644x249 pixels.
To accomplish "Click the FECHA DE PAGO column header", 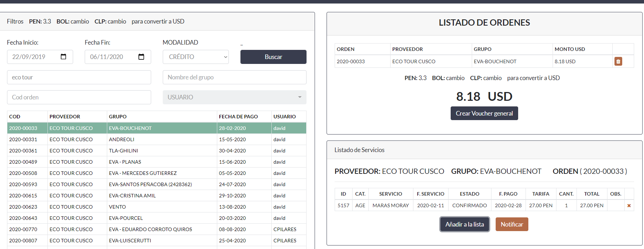I will (238, 117).
